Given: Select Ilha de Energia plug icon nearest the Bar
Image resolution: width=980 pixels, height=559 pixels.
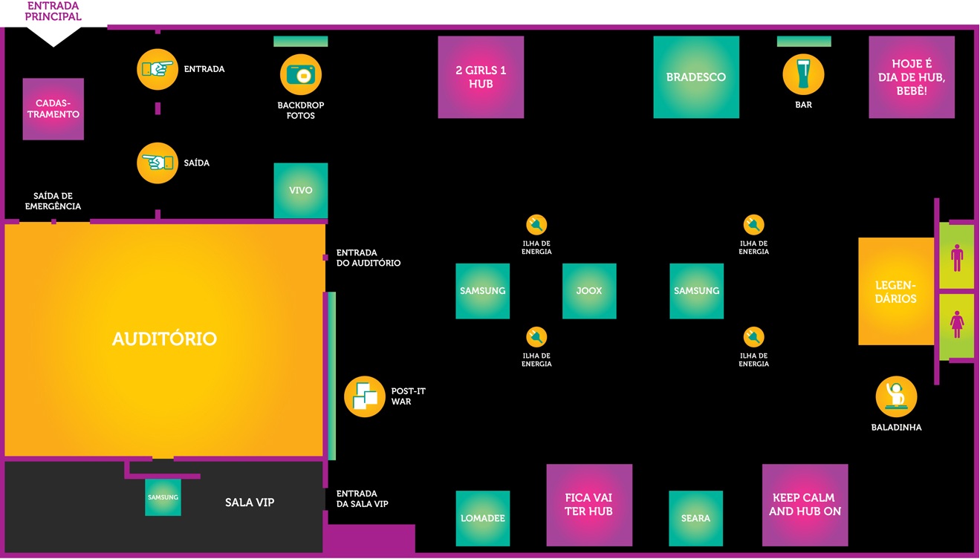Looking at the screenshot, I should click(x=753, y=224).
